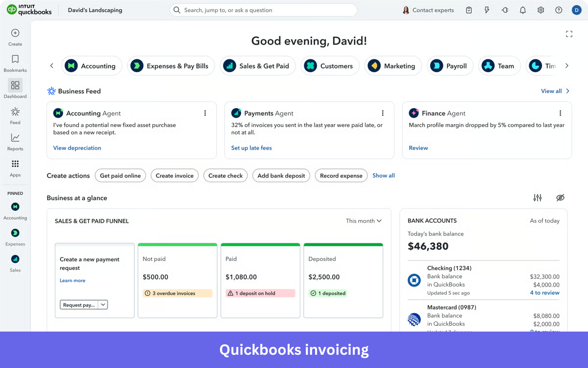Screen dimensions: 588x368
Task: Expand View all feed chevron
Action: 568,91
